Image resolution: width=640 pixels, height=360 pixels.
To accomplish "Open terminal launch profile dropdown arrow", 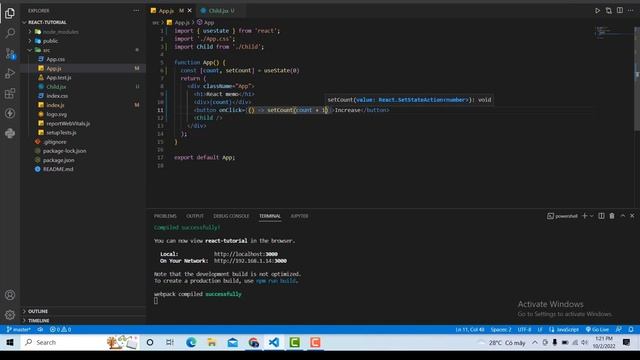I will coord(591,216).
